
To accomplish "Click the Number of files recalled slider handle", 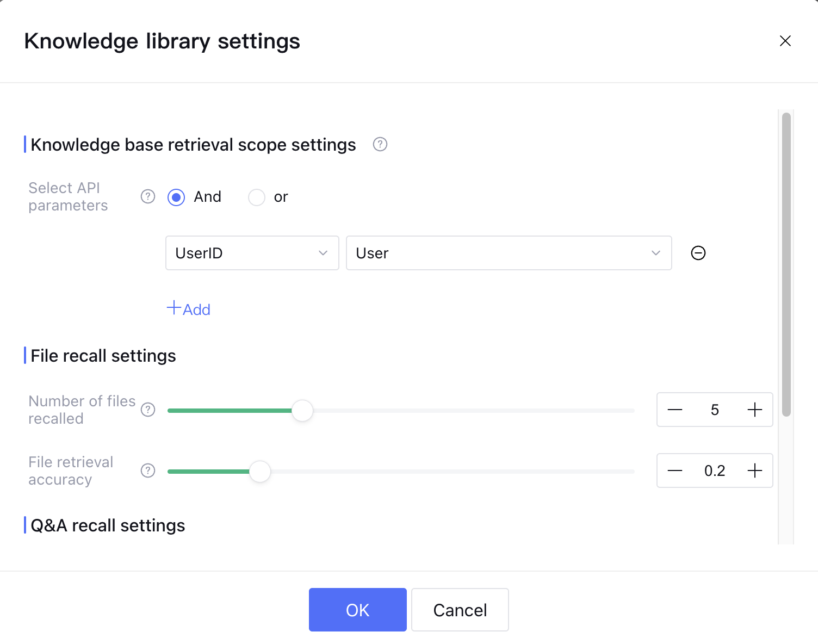I will point(302,410).
